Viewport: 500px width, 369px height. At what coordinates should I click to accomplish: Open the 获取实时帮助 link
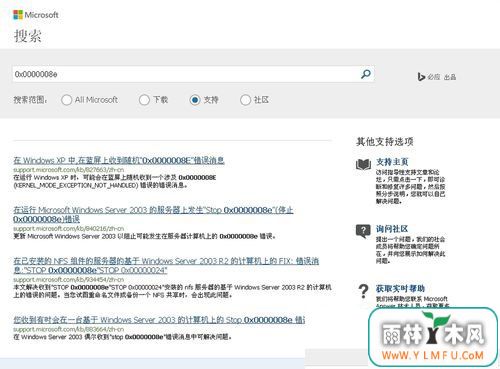(400, 288)
